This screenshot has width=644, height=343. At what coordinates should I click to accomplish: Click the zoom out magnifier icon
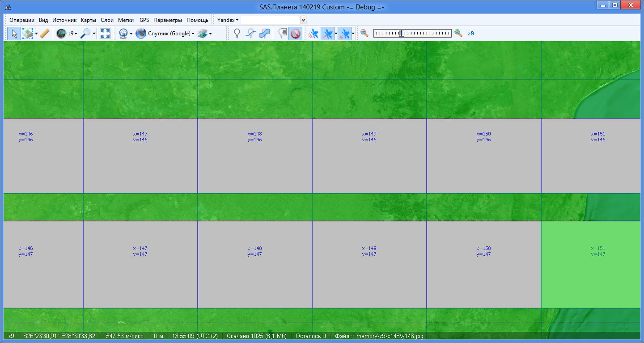[x=364, y=33]
